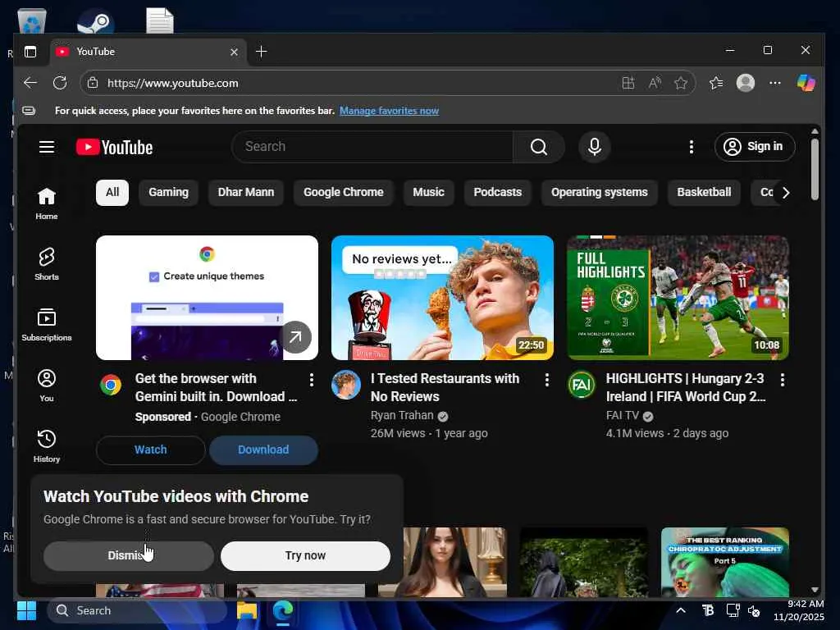Open external link arrow on Chrome ad

[x=295, y=337]
